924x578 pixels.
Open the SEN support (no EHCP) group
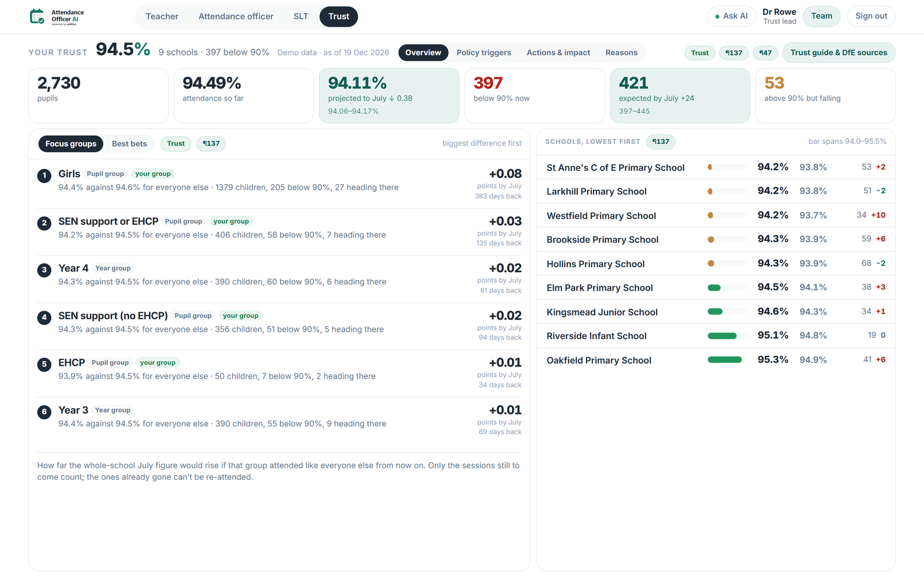[279, 326]
